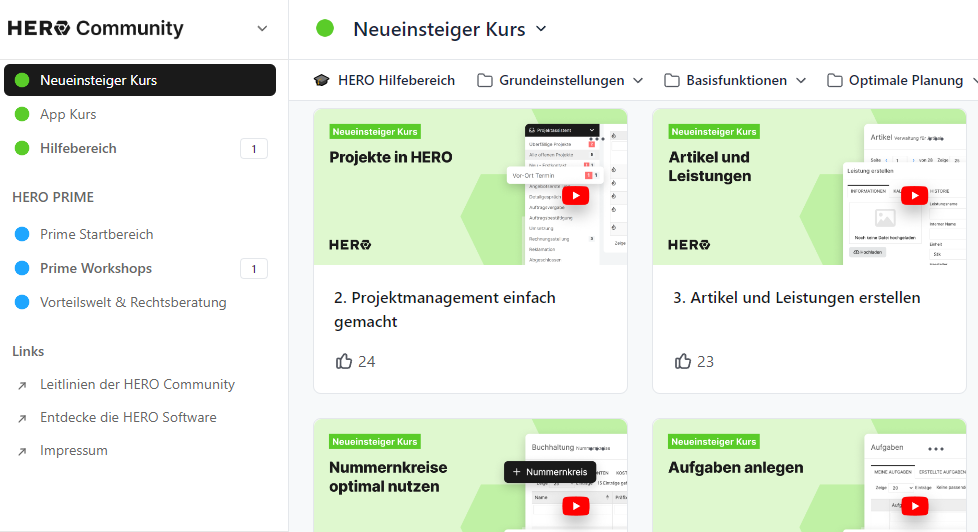
Task: Click the arrow icon beside Impressum
Action: click(x=22, y=452)
